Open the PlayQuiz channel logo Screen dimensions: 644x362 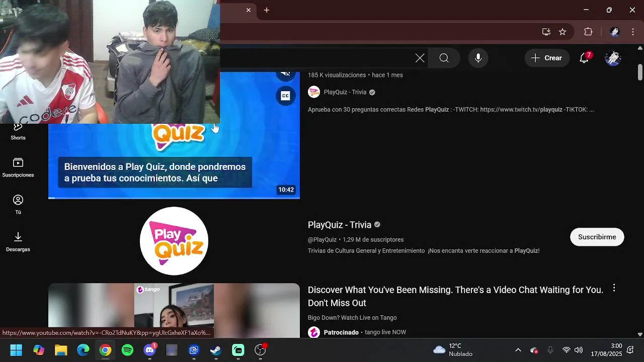tap(174, 241)
